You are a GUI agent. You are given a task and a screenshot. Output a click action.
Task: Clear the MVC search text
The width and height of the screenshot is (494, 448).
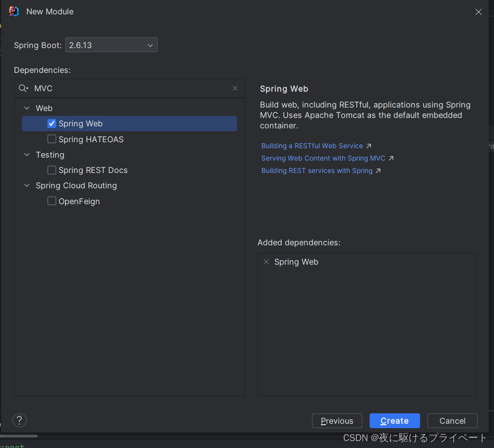[235, 88]
